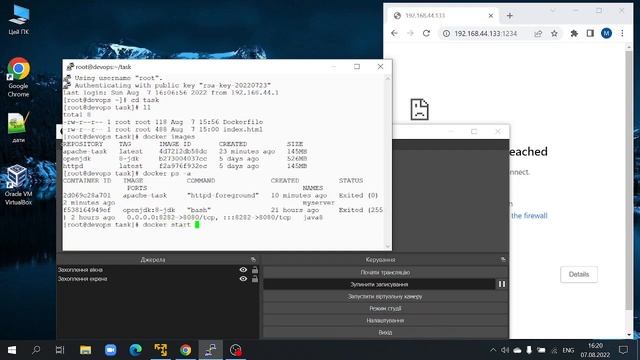Image resolution: width=640 pixels, height=360 pixels.
Task: Open the Цей ПК desktop icon
Action: [18, 20]
